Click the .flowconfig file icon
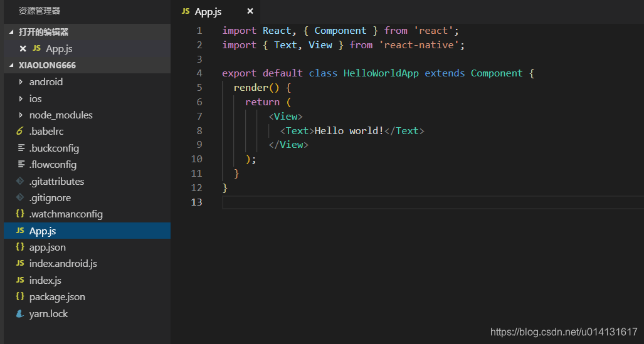Image resolution: width=644 pixels, height=344 pixels. click(21, 164)
